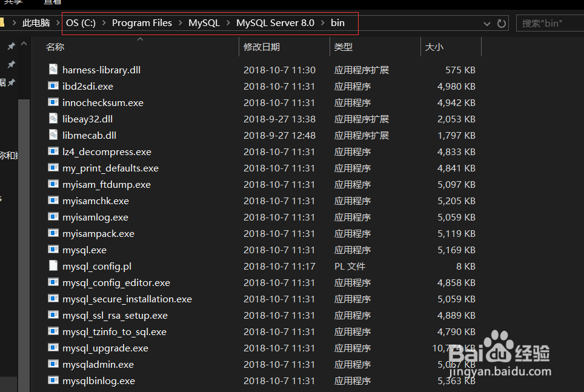Select file name lz4_decompress.exe
The width and height of the screenshot is (584, 392).
[107, 152]
